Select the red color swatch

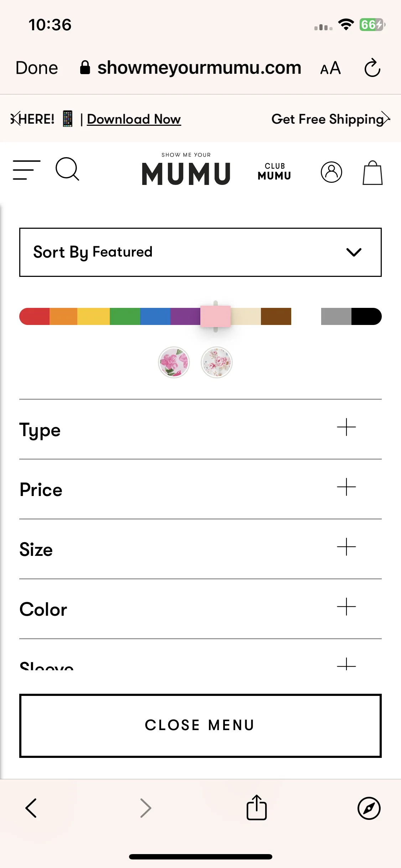tap(35, 316)
